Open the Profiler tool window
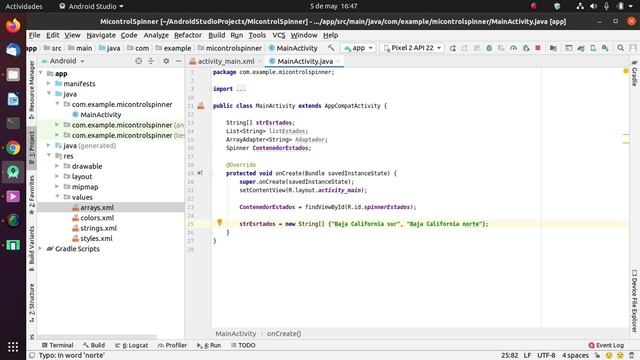640x360 pixels. 172,345
